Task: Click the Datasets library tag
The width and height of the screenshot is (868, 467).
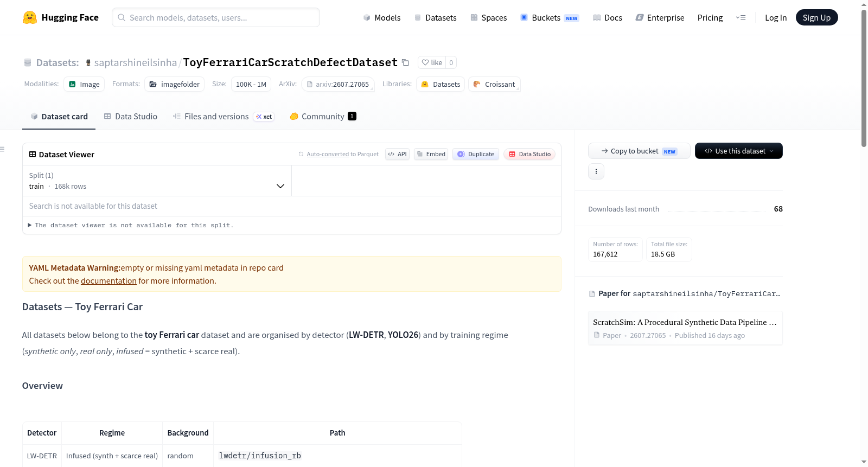Action: [x=441, y=84]
